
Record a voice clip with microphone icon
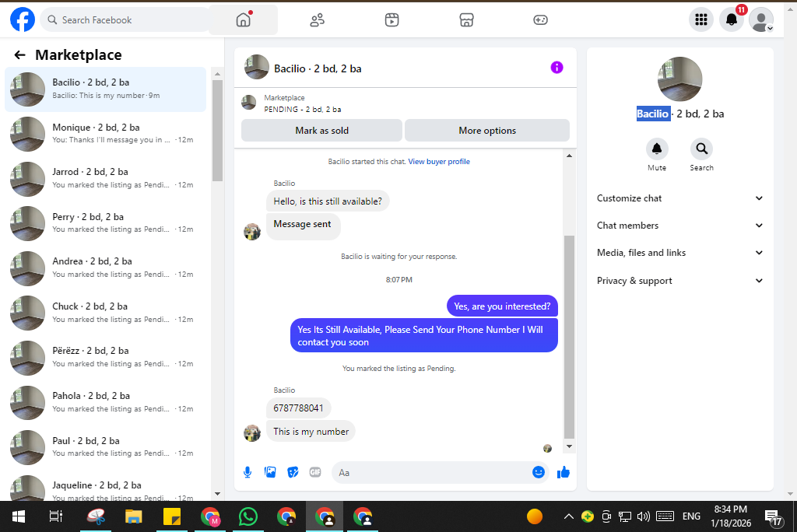tap(248, 472)
